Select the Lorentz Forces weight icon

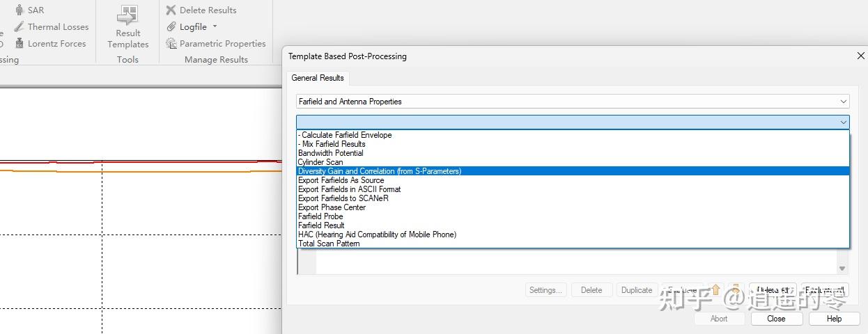[20, 43]
